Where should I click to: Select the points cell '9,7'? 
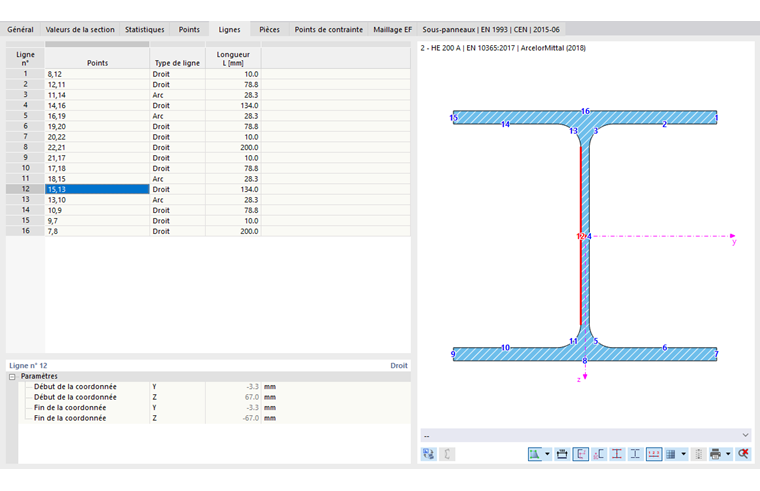pyautogui.click(x=97, y=221)
